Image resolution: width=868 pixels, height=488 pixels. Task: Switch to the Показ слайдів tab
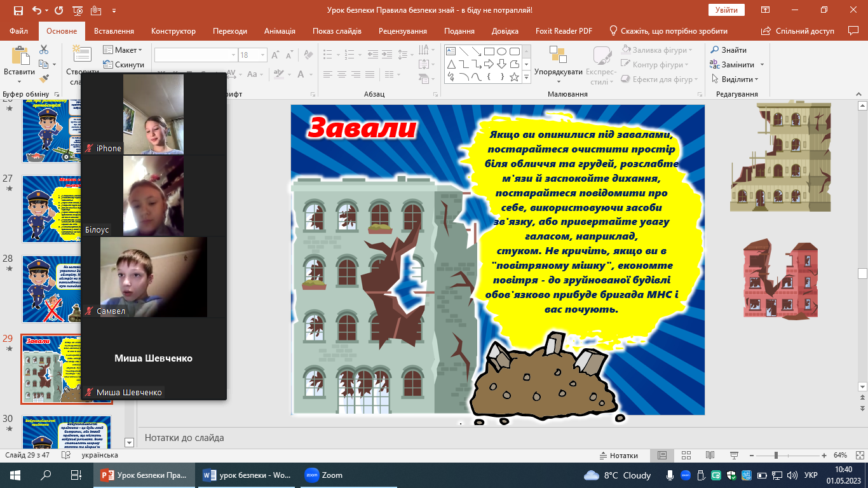coord(337,30)
